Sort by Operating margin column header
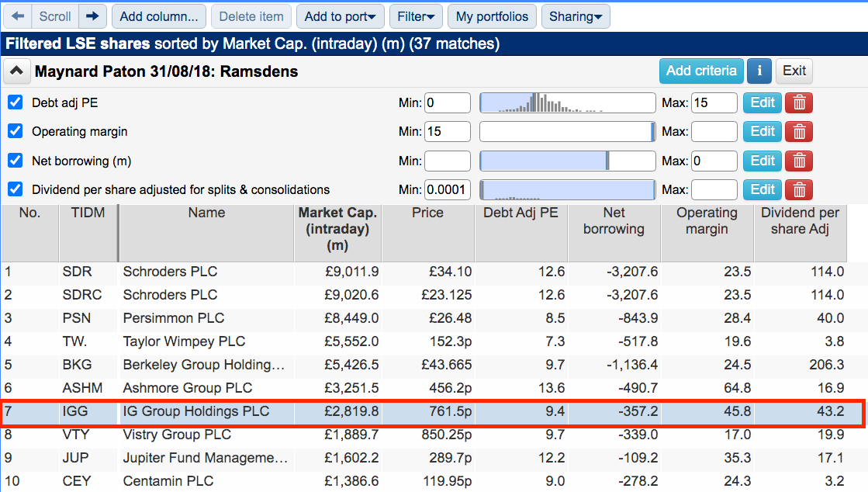The image size is (868, 492). click(x=707, y=233)
